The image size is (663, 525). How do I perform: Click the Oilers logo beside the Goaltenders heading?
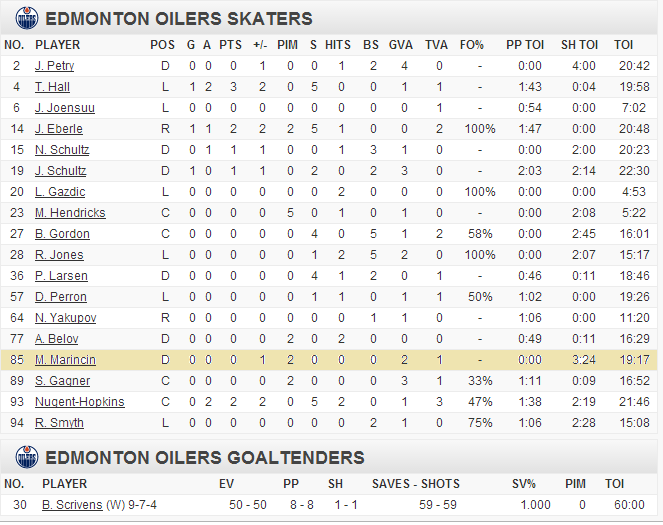coord(27,457)
